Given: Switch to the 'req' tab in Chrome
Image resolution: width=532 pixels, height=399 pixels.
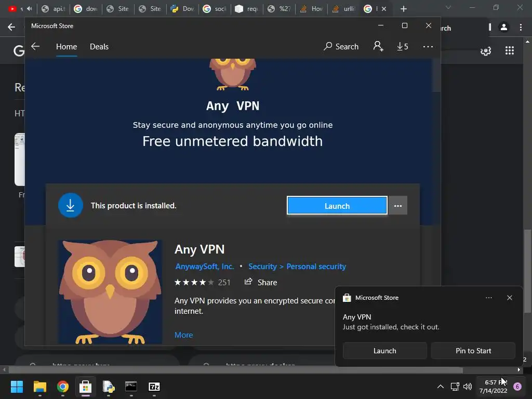Looking at the screenshot, I should coord(247,9).
